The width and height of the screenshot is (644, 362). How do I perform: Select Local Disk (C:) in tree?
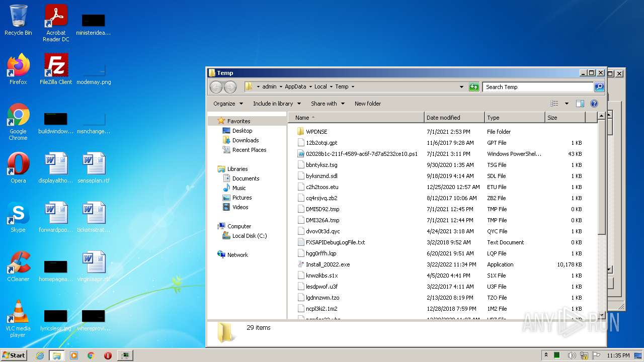[250, 236]
